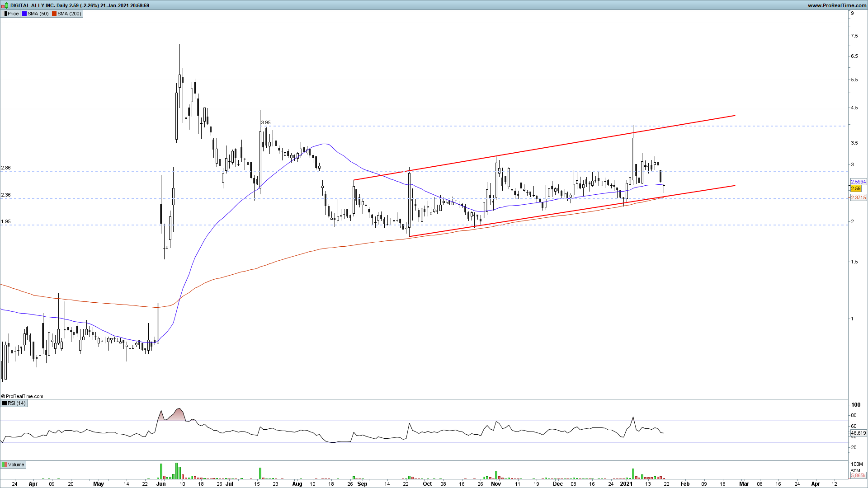This screenshot has height=488, width=868.
Task: Click the 3.95 resistance level label
Action: coord(266,122)
